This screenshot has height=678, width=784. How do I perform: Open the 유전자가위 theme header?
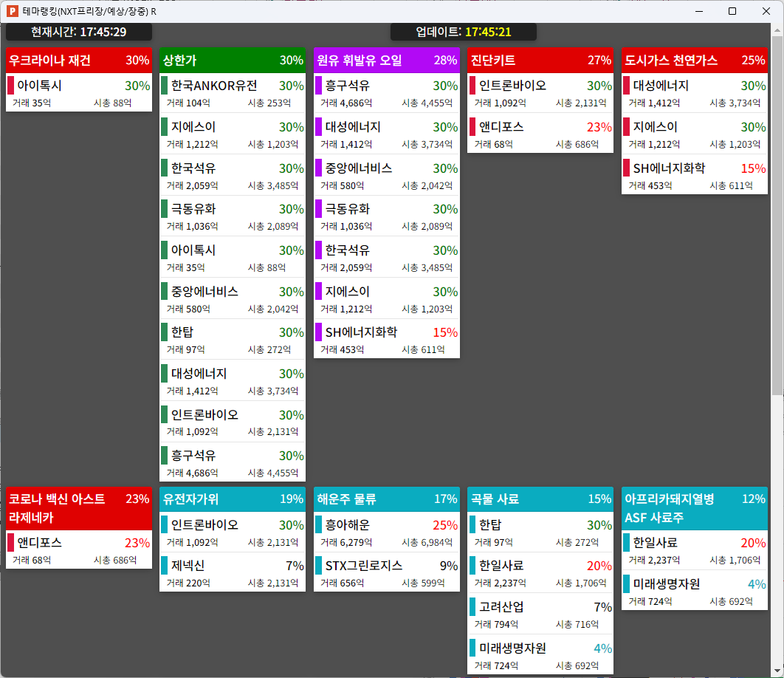[x=233, y=499]
